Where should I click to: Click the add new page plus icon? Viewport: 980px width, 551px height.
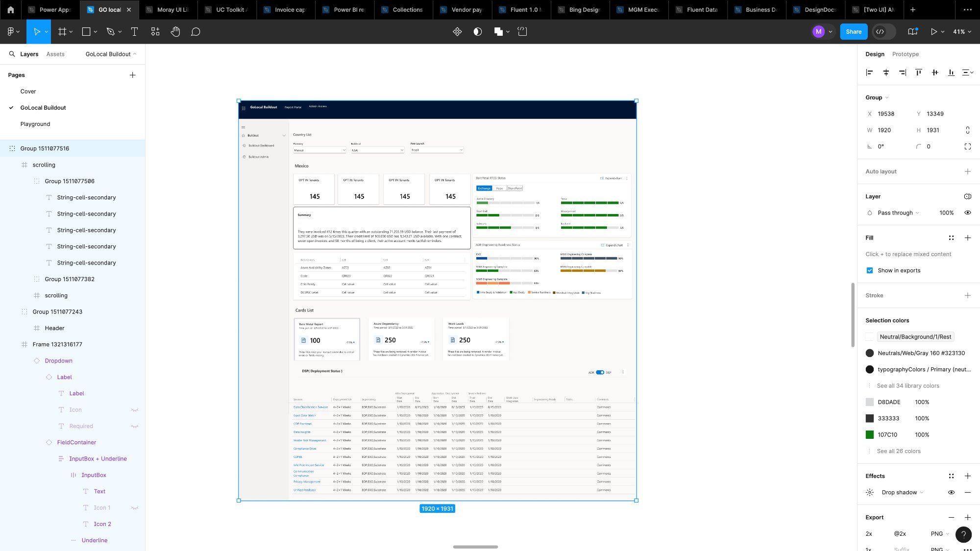pyautogui.click(x=132, y=75)
